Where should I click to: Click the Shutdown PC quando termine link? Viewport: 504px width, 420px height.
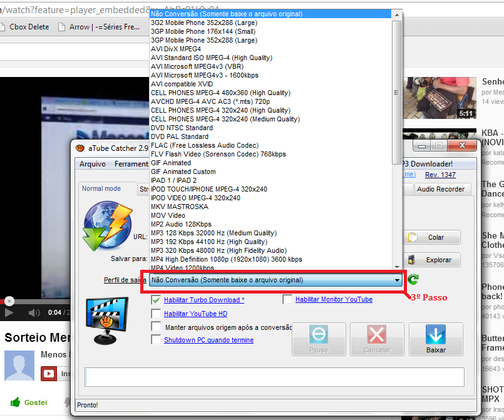click(208, 340)
